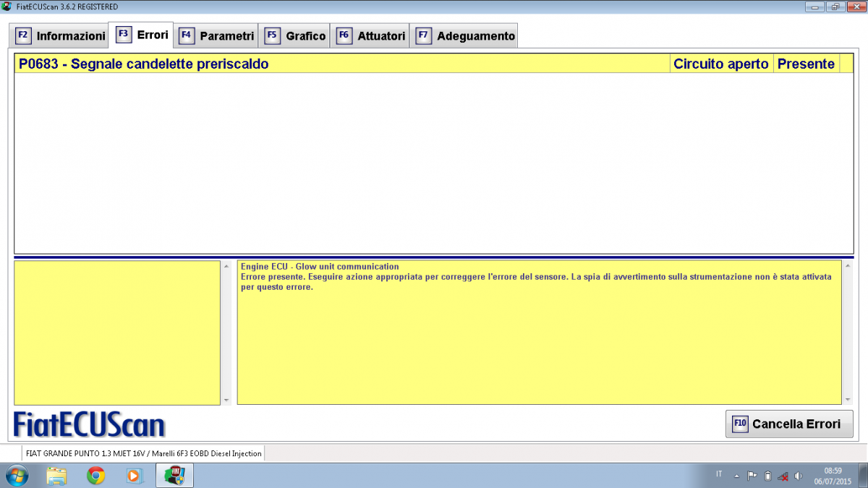Open the Windows Start menu
868x488 pixels.
tap(17, 475)
